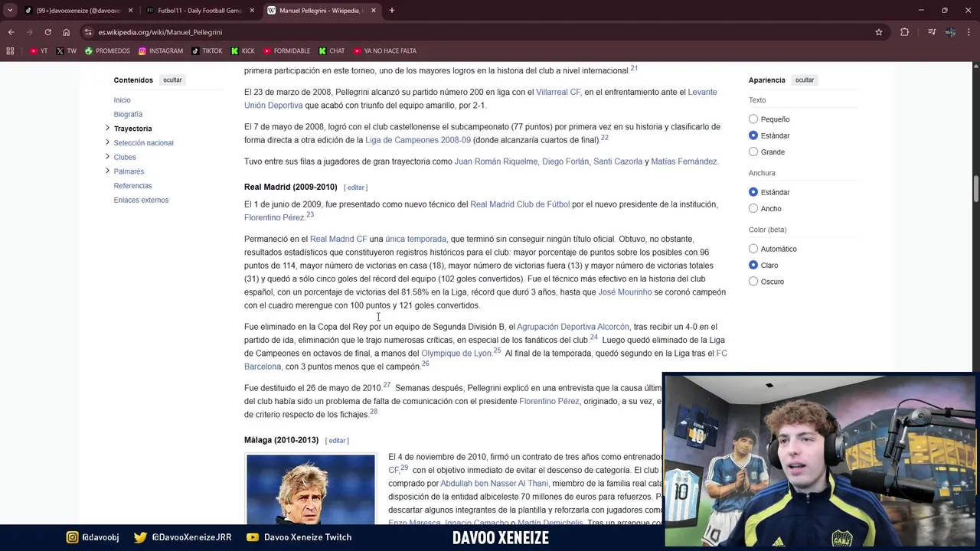This screenshot has width=980, height=551.
Task: Select Pequeño text size
Action: tap(753, 119)
